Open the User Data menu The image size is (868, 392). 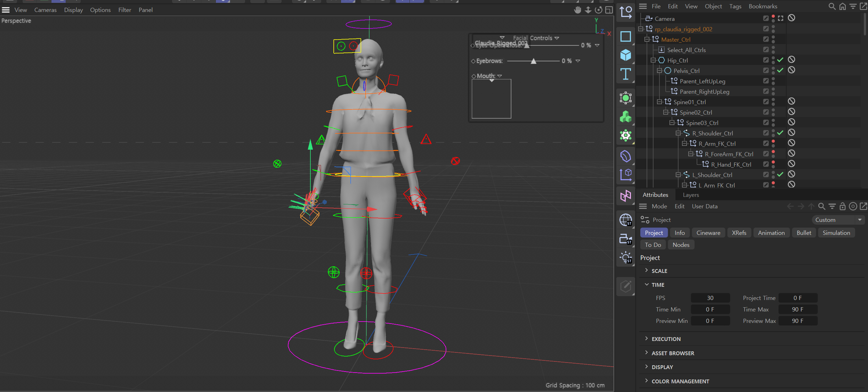(x=705, y=206)
